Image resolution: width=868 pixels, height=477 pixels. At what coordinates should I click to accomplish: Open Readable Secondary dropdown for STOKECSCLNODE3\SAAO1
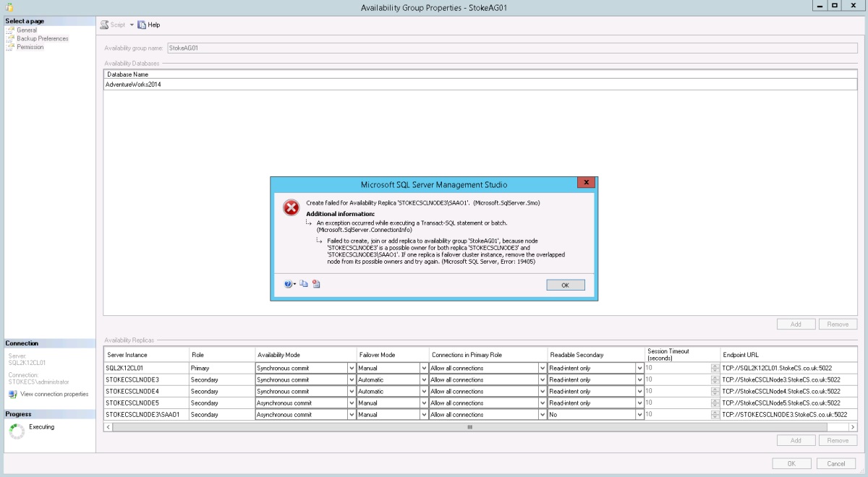click(x=639, y=414)
